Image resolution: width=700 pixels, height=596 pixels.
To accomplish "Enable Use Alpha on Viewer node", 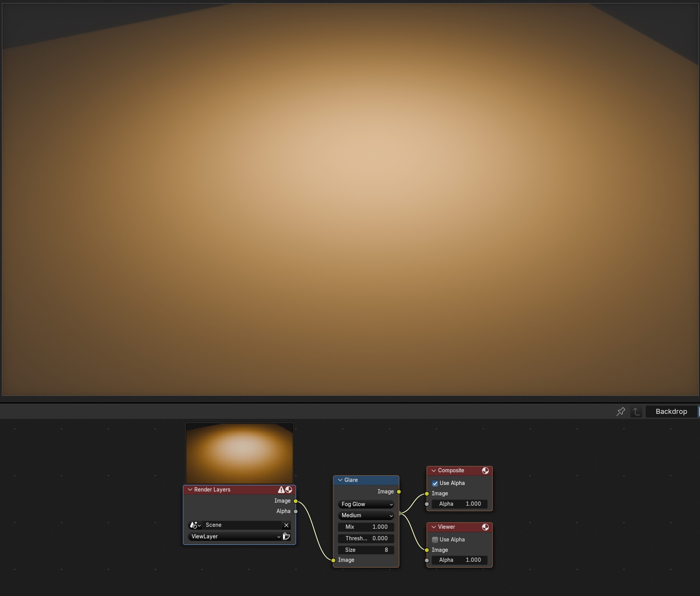I will (x=435, y=540).
